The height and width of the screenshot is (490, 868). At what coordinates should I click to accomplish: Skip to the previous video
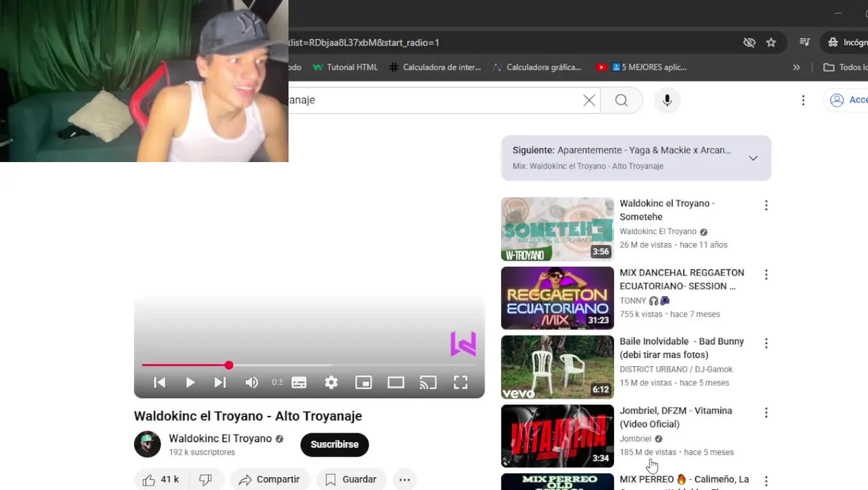[159, 382]
